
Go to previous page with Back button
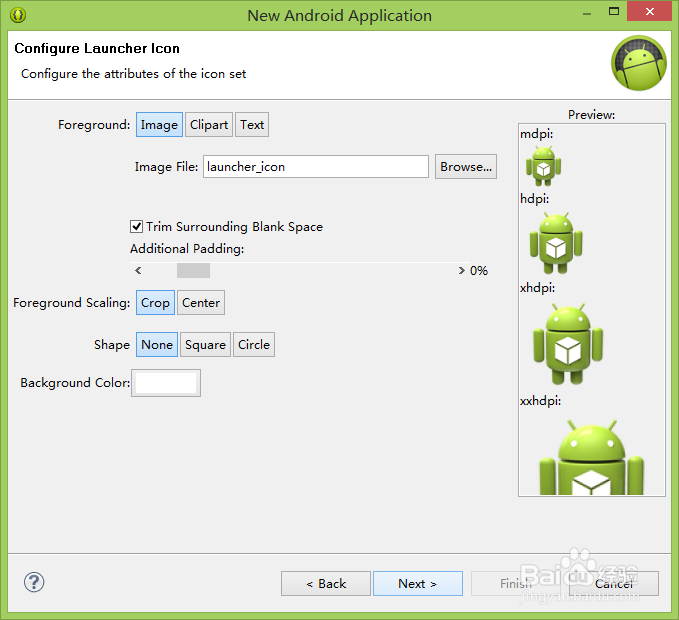pyautogui.click(x=326, y=584)
